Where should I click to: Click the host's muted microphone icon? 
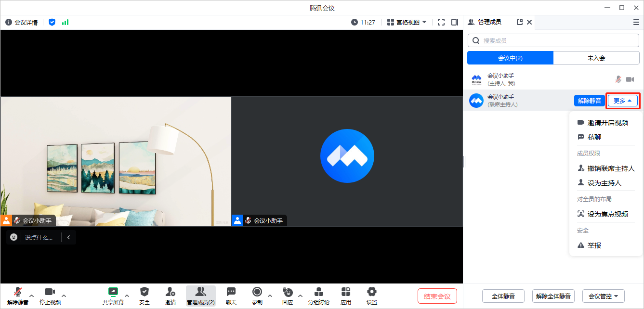(x=618, y=79)
